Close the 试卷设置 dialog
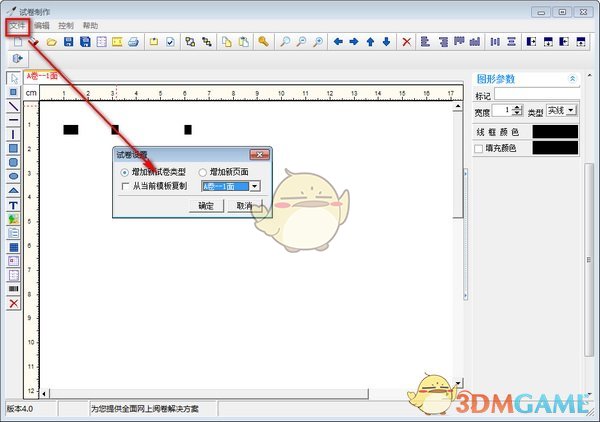 point(259,155)
